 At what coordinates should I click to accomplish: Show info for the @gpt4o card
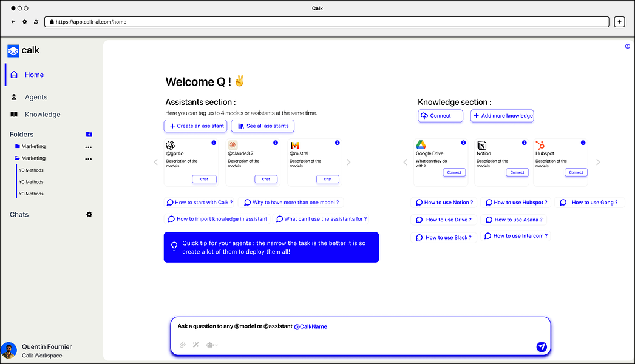click(x=214, y=143)
